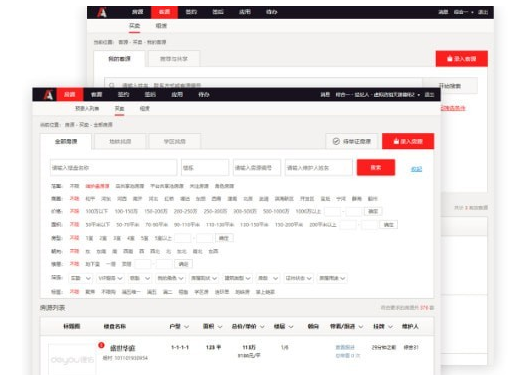This screenshot has width=508, height=375.
Task: Expand the VIP服务 filter dropdown
Action: (x=110, y=278)
